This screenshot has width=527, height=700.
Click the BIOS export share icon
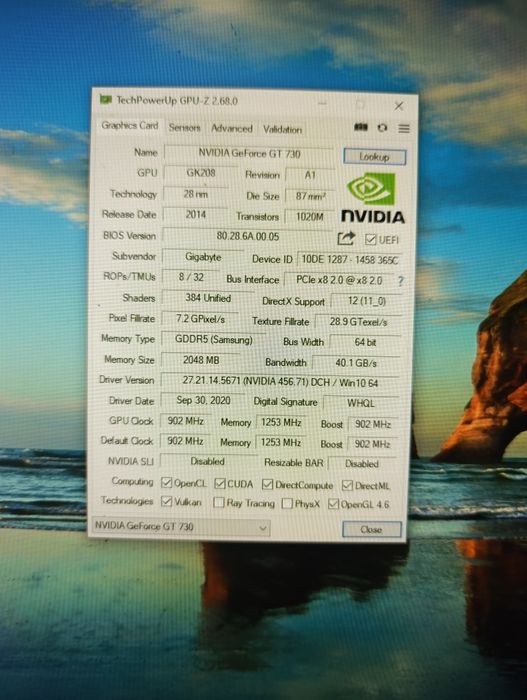[x=346, y=238]
